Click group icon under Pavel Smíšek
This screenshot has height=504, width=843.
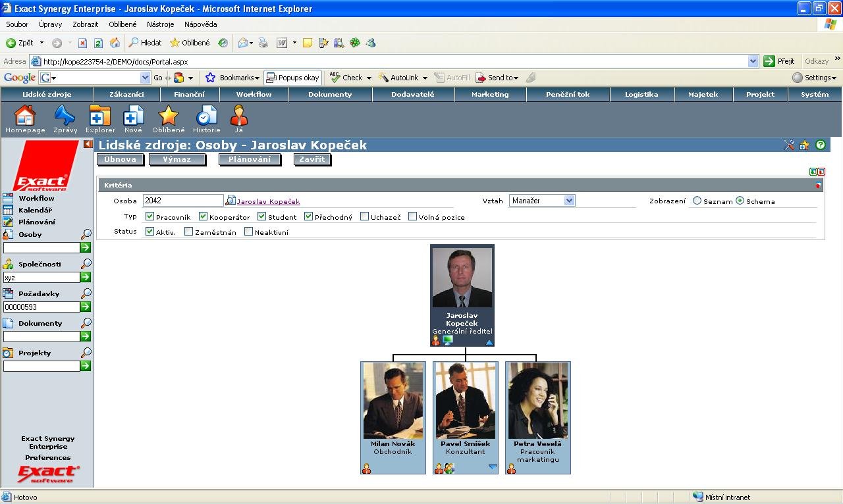pos(449,468)
